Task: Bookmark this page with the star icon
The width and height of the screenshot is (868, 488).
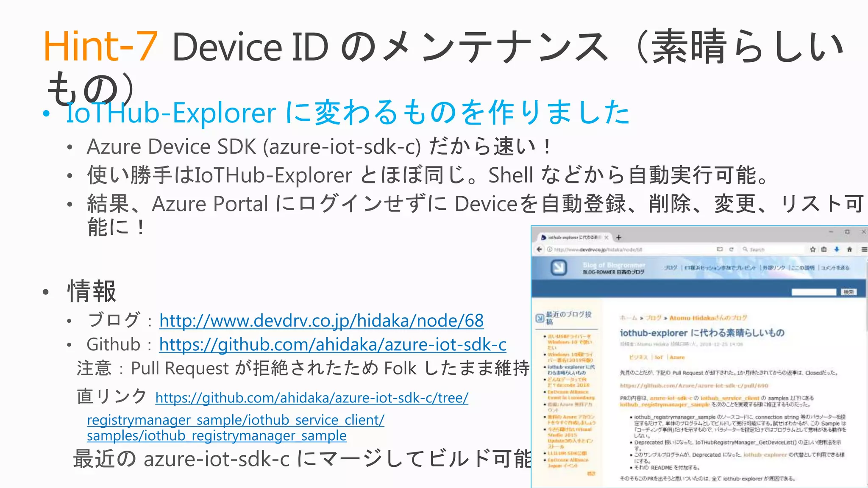Action: point(812,249)
